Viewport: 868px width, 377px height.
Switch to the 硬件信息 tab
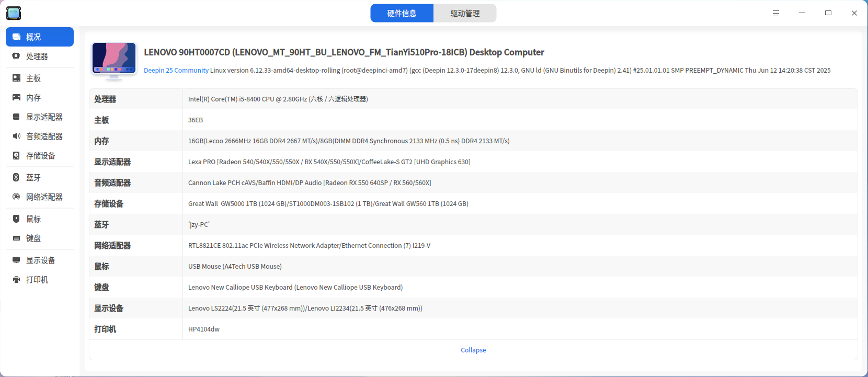pos(402,13)
